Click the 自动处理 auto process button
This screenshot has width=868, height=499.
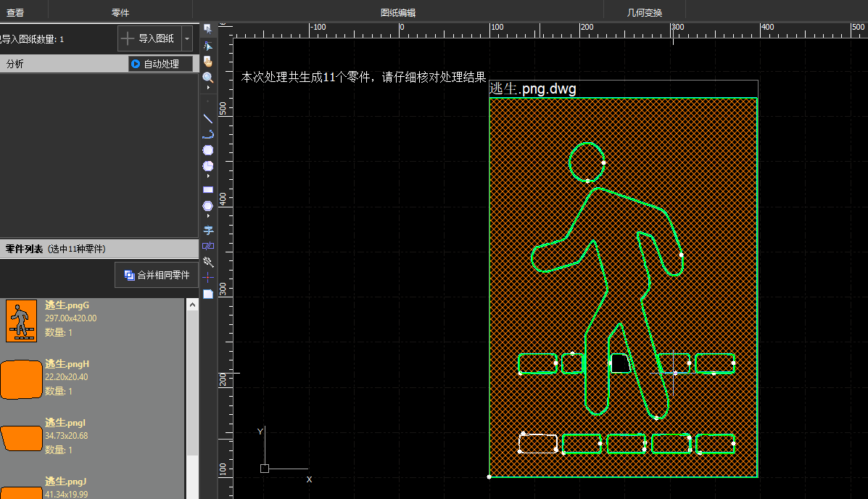pos(160,65)
